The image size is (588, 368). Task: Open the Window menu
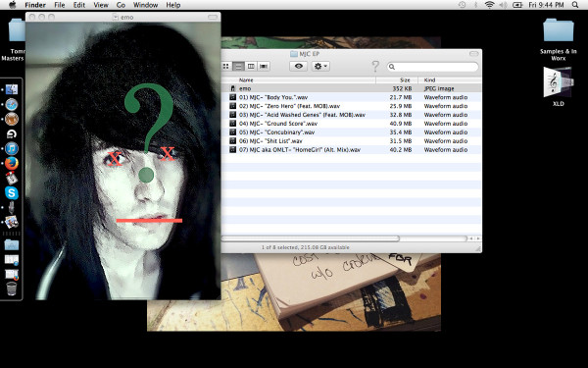(145, 5)
